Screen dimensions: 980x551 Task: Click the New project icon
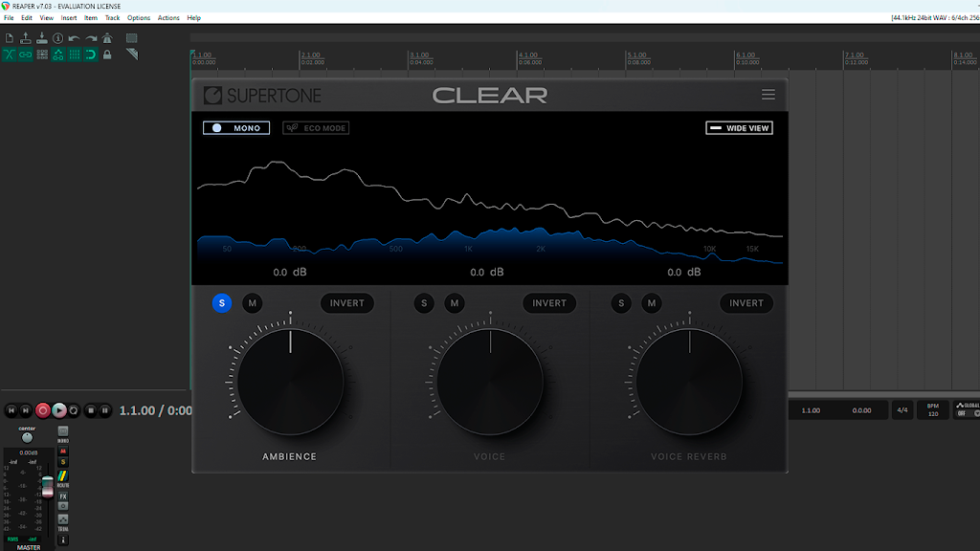point(10,38)
